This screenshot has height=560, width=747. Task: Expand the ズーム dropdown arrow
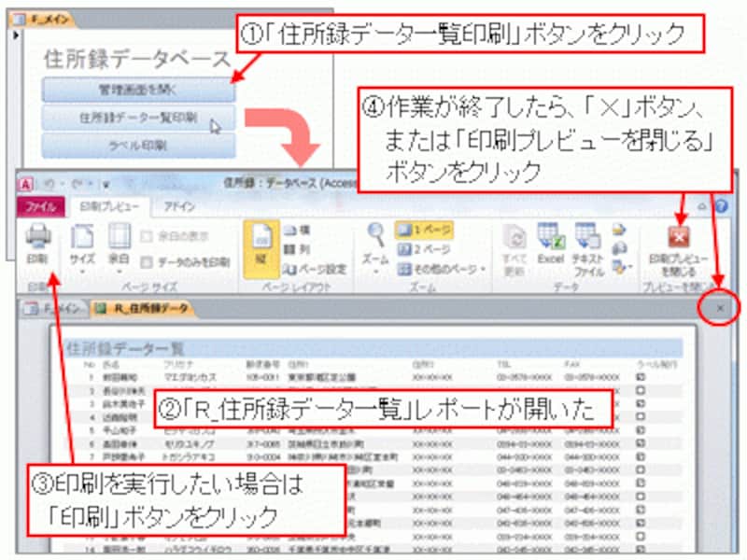pyautogui.click(x=376, y=273)
